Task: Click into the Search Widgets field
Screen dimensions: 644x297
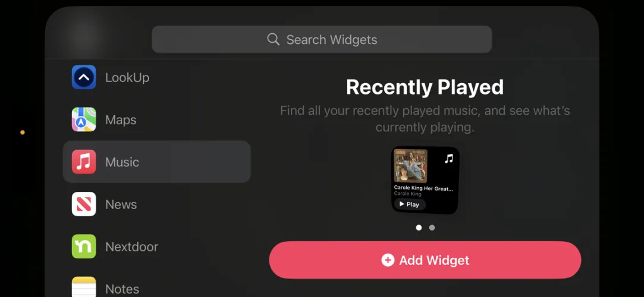Action: coord(322,39)
